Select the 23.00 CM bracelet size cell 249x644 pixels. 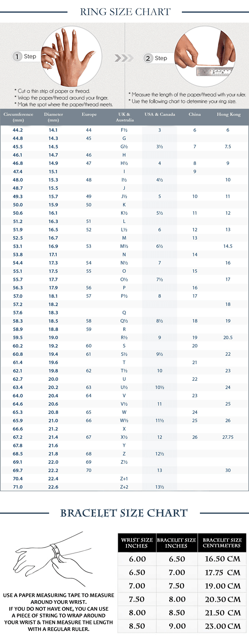coord(223,626)
